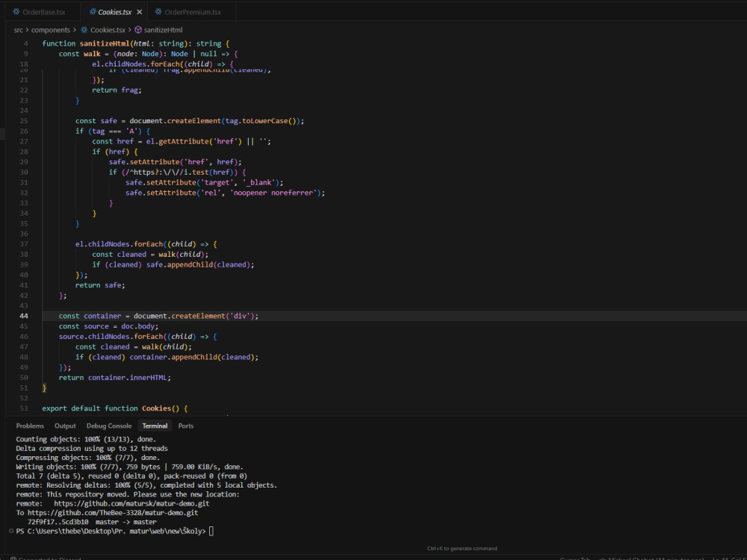Viewport: 747px width, 560px height.
Task: Open the Ports panel tab
Action: point(186,426)
